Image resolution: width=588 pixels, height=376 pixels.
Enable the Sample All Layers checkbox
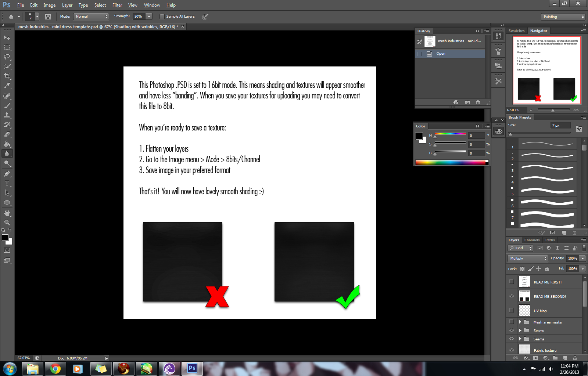tap(162, 17)
